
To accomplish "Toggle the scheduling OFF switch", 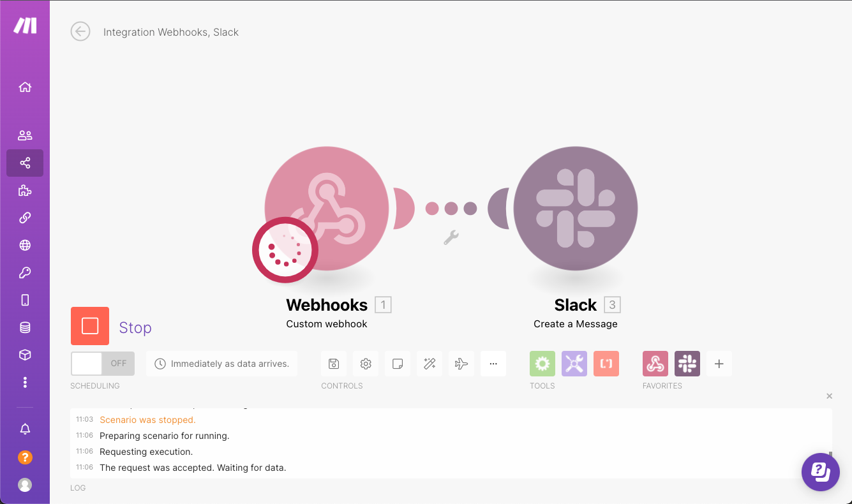I will 102,364.
